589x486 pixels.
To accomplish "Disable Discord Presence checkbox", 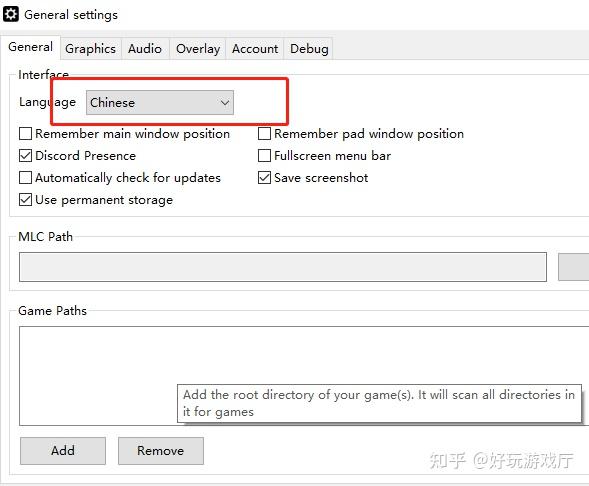I will [25, 155].
